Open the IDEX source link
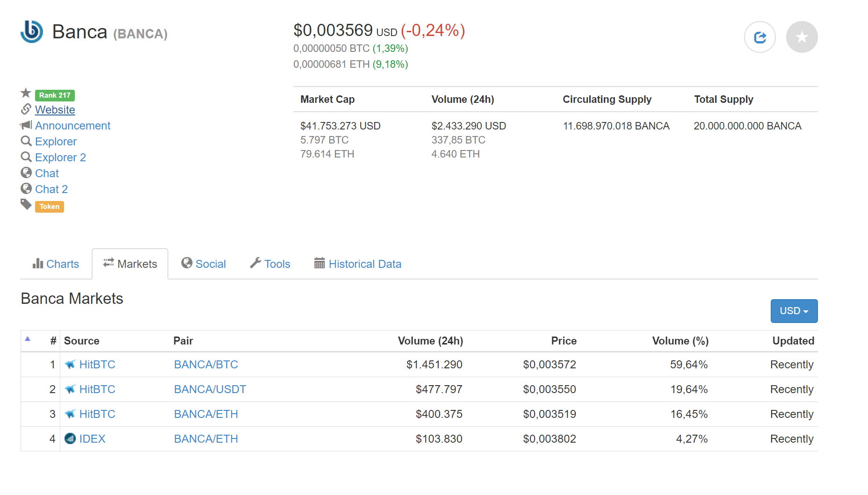The height and width of the screenshot is (495, 868). 92,439
